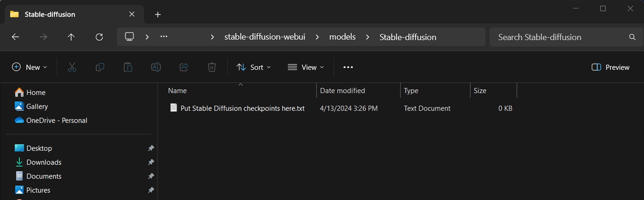The image size is (644, 200).
Task: Open Gallery in navigation pane
Action: coord(31,106)
